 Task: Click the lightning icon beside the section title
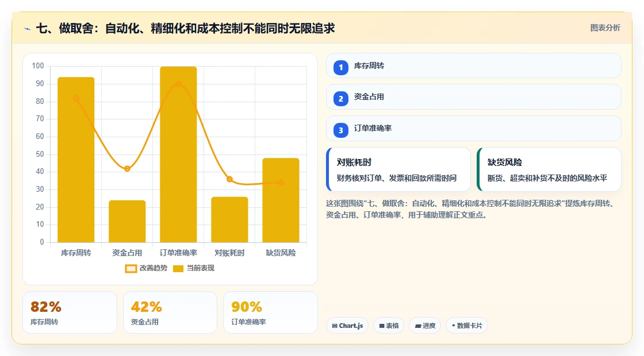click(28, 29)
